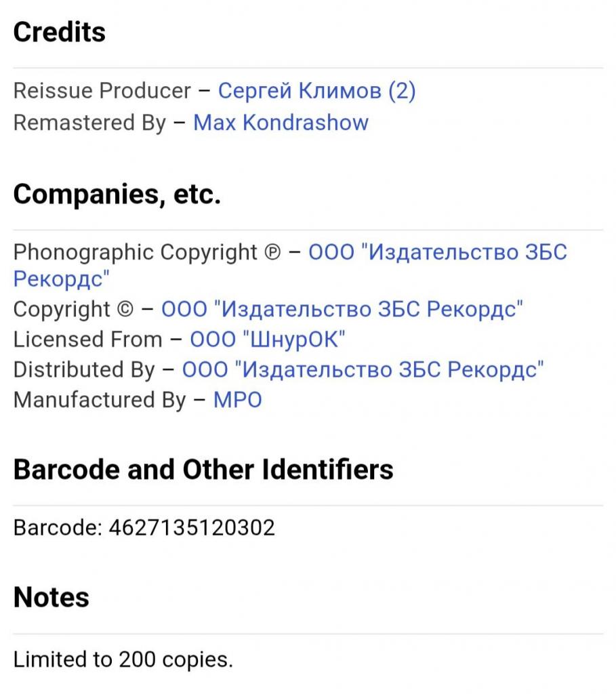
Task: Click the Distributed By label text
Action: point(84,369)
